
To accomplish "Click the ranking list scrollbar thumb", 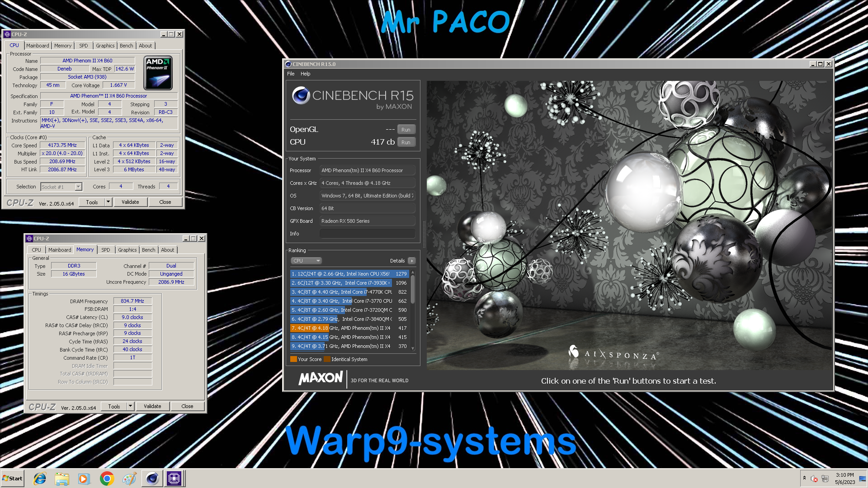I will pyautogui.click(x=413, y=289).
